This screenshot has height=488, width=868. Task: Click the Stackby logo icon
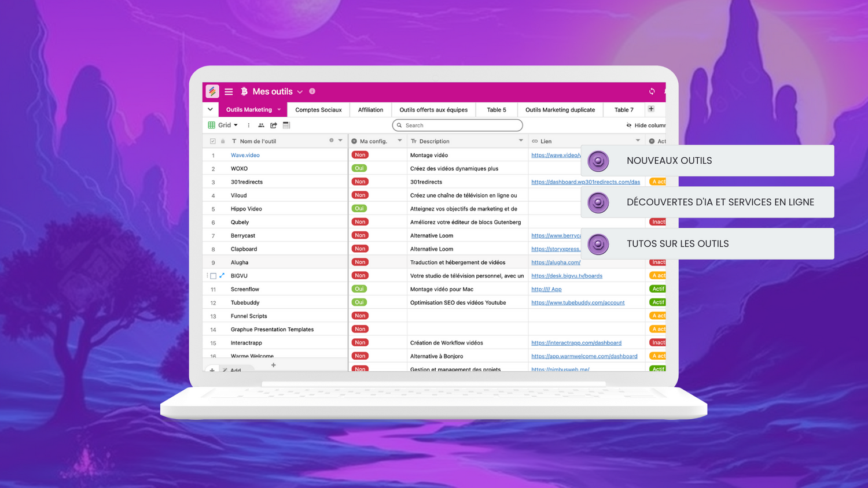(212, 91)
